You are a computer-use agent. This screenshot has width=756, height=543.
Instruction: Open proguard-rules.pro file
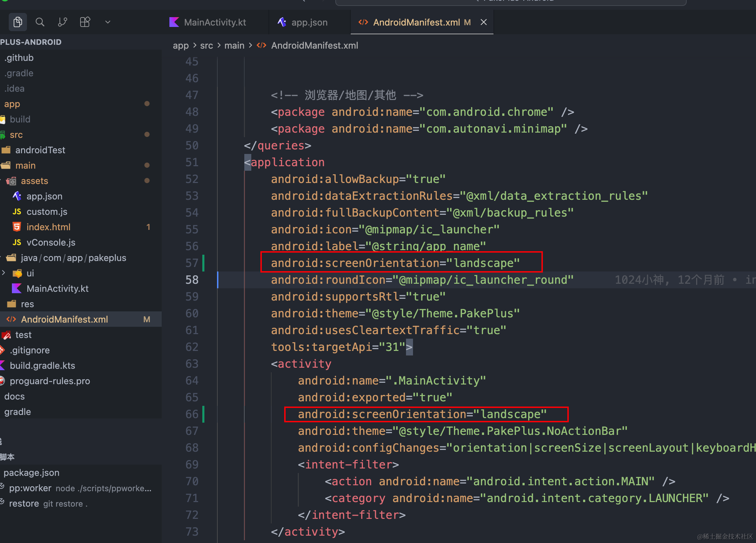[x=50, y=381]
